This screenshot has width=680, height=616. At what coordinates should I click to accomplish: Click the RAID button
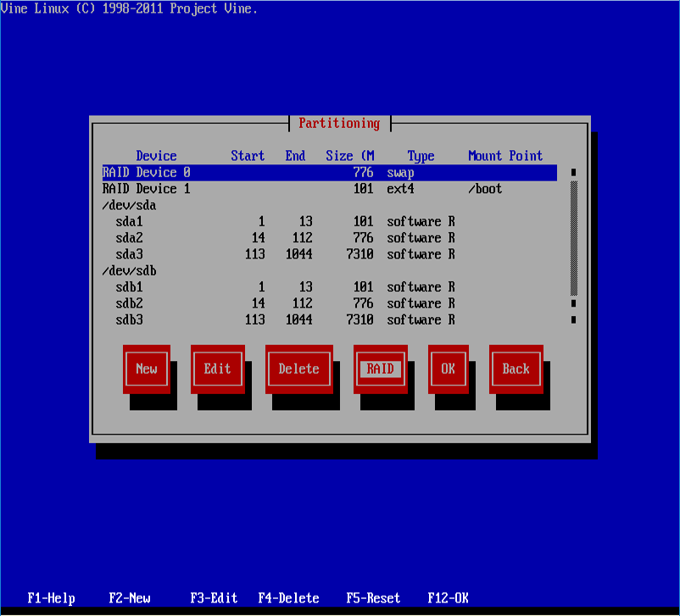[381, 369]
